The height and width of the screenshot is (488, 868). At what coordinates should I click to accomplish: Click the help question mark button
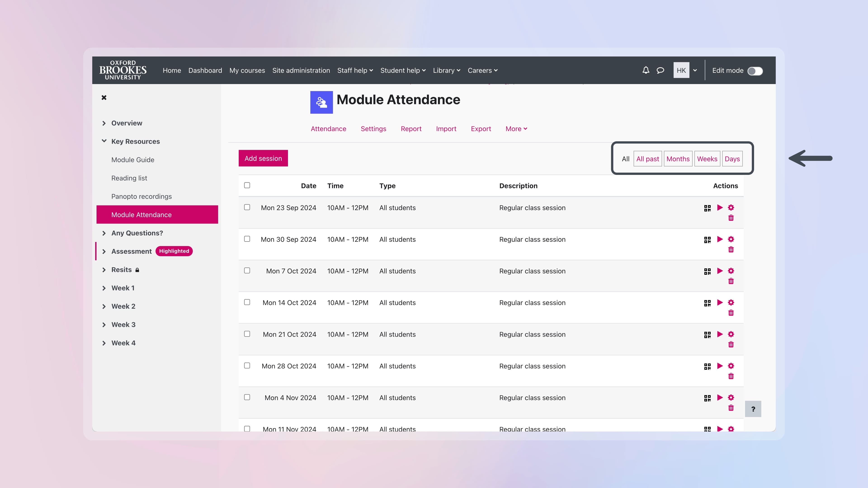[x=753, y=409]
